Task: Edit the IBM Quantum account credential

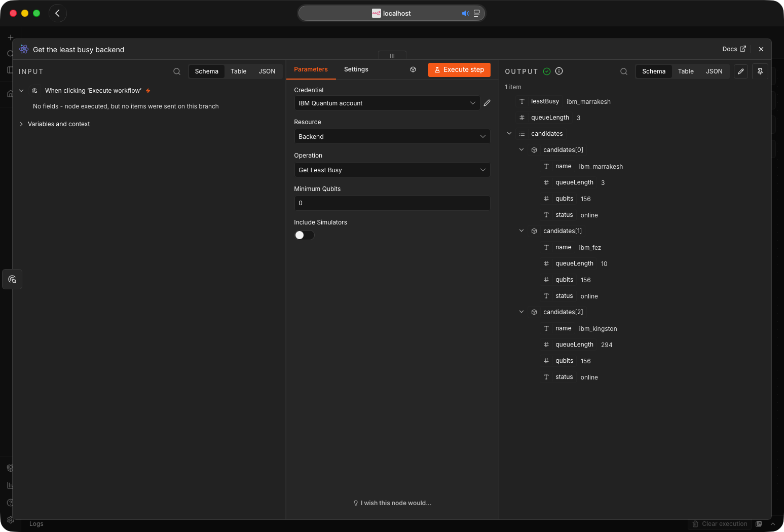Action: (x=487, y=103)
